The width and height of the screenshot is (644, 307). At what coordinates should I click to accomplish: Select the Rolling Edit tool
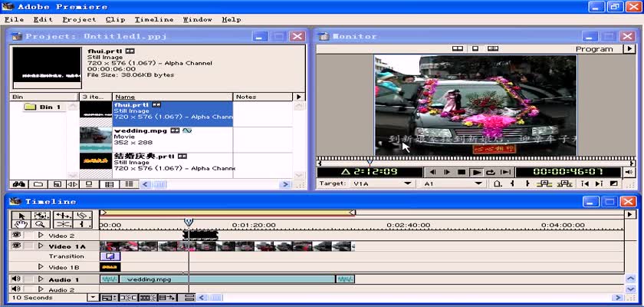click(x=62, y=216)
